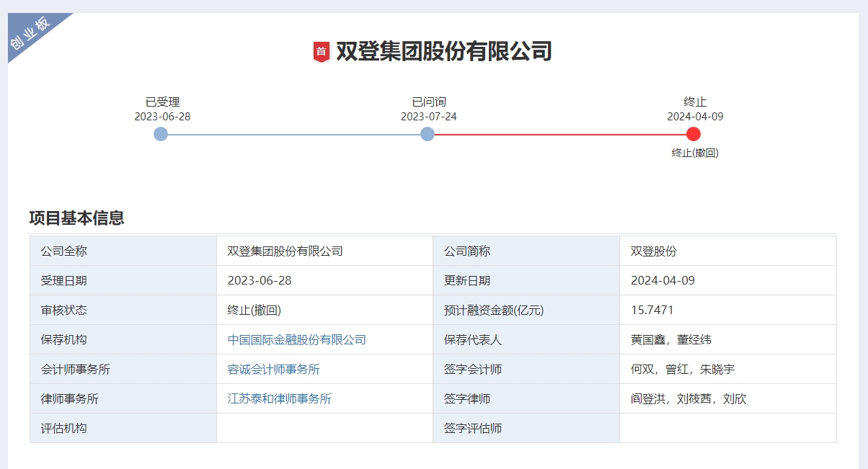Click the 终止(撤回) value in 审核状态 row
The width and height of the screenshot is (868, 469).
(x=324, y=311)
